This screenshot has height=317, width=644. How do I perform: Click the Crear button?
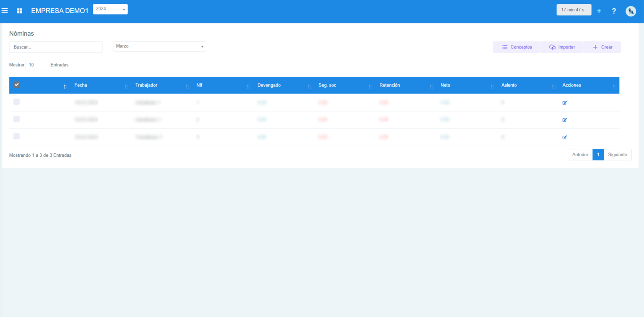coord(603,47)
